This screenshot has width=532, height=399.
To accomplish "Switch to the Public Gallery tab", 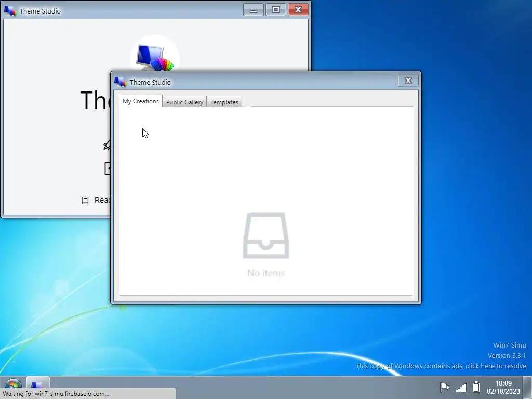I will pos(184,102).
